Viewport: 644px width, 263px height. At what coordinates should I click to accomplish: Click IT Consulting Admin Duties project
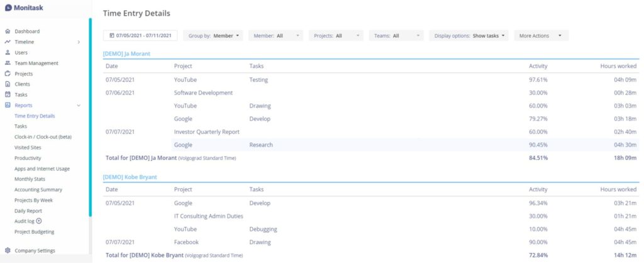click(209, 216)
